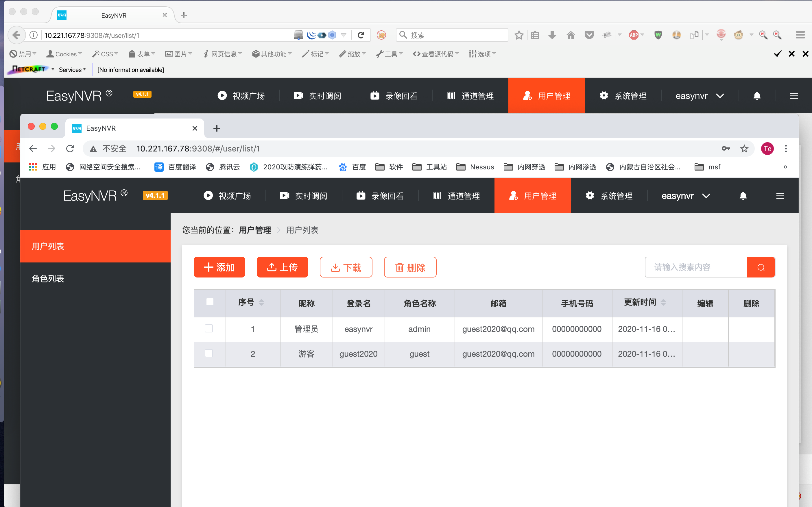Enable the select-all checkbox in table header
Image resolution: width=812 pixels, height=507 pixels.
(x=210, y=303)
